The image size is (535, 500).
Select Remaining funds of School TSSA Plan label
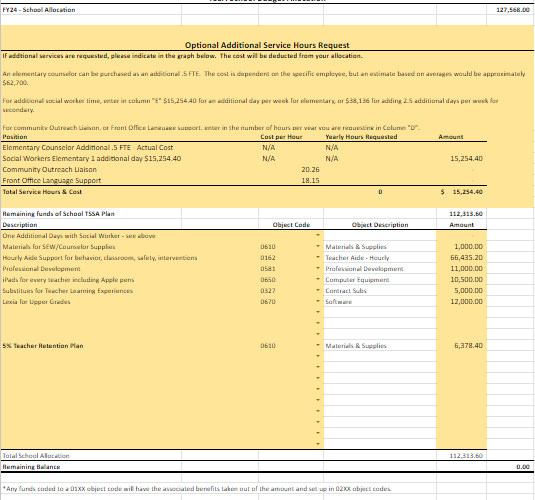(58, 214)
